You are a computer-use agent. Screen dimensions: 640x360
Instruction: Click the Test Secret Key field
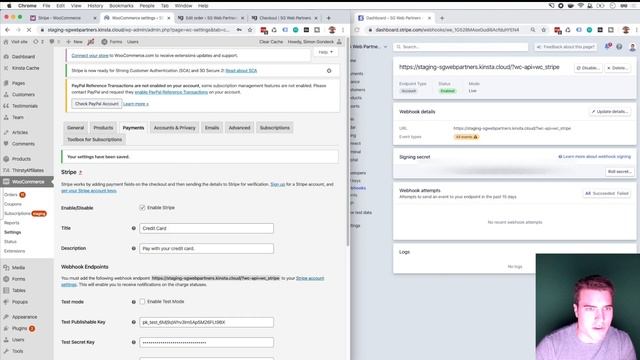click(x=207, y=342)
